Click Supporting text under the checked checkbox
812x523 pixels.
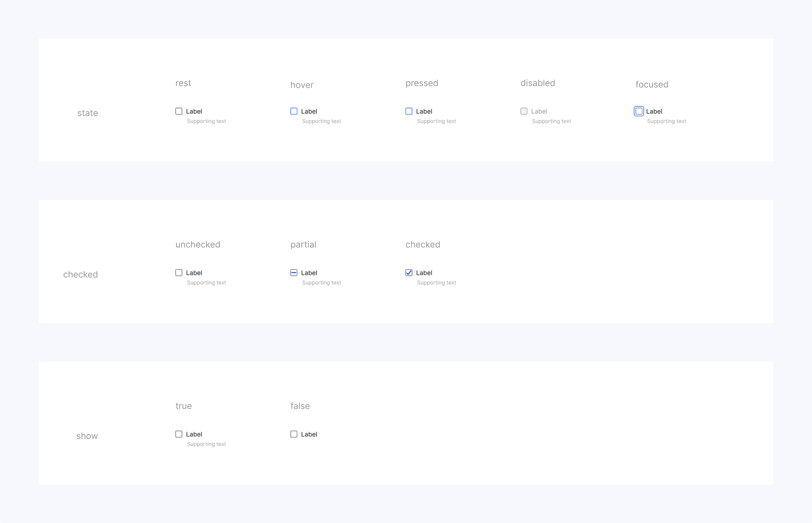pos(436,283)
